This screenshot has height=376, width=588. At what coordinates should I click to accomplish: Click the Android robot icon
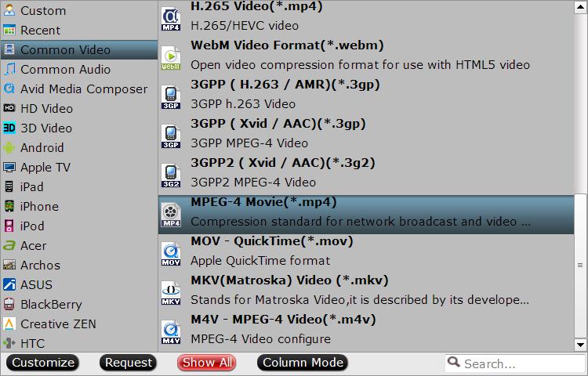point(9,148)
